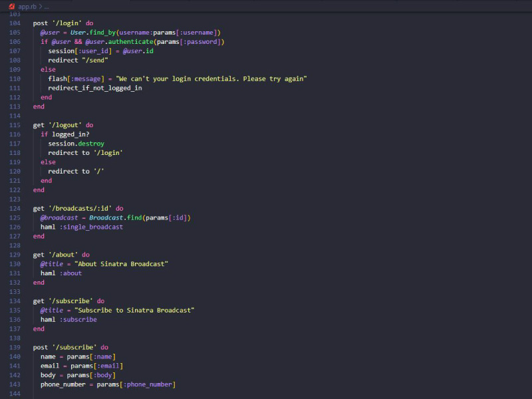Click "About Sinatra Broadcast" string
The height and width of the screenshot is (399, 532).
(x=121, y=264)
